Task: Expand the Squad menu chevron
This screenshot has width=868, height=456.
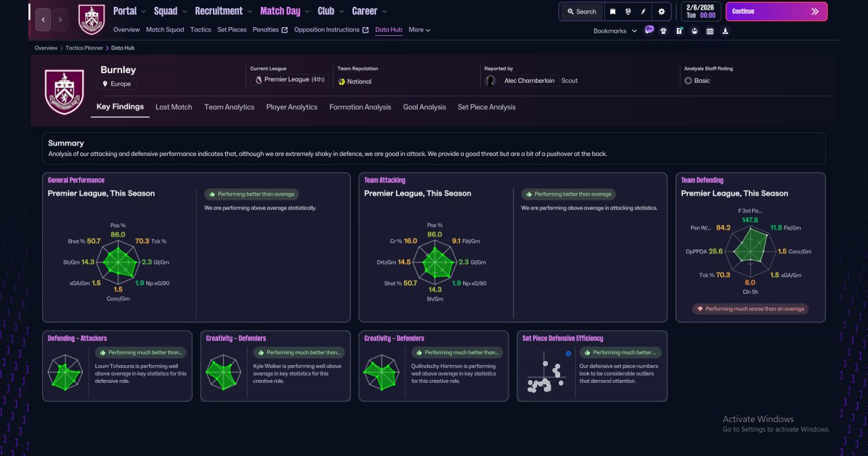Action: 184,12
